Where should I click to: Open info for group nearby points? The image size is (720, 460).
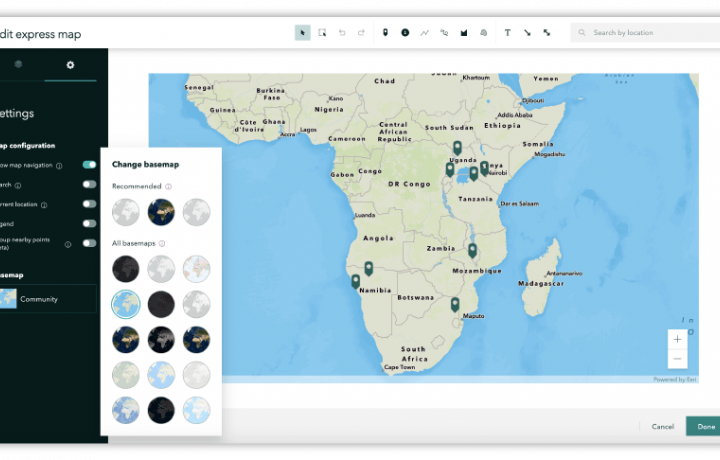[68, 244]
